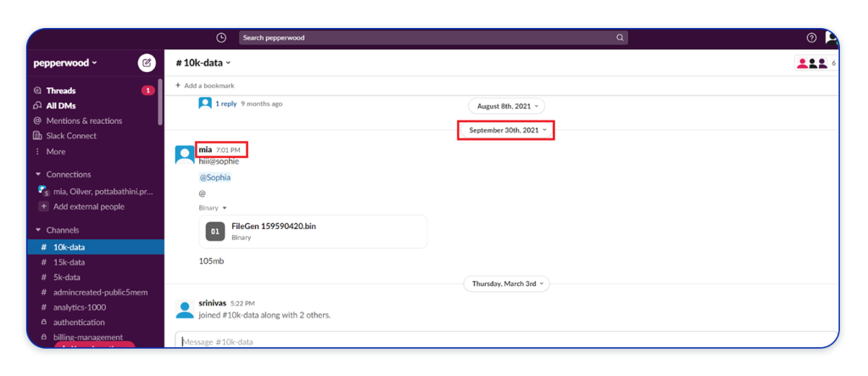Select the 10k-data channel in sidebar
The width and height of the screenshot is (868, 376).
(95, 247)
